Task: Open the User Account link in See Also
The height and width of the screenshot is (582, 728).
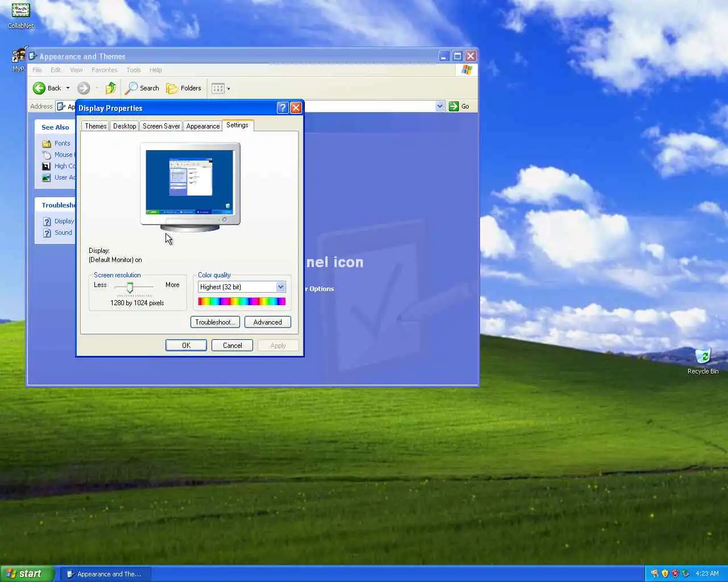Action: click(65, 177)
